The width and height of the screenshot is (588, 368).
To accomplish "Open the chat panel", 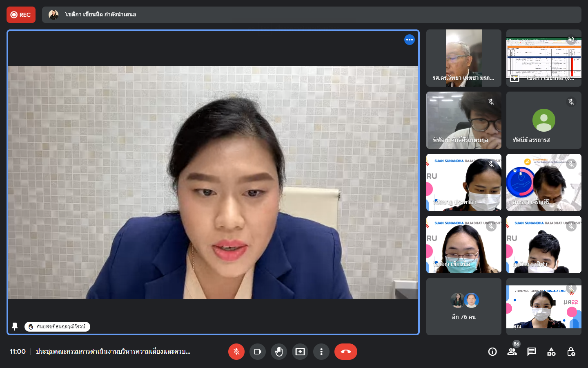I will point(532,352).
